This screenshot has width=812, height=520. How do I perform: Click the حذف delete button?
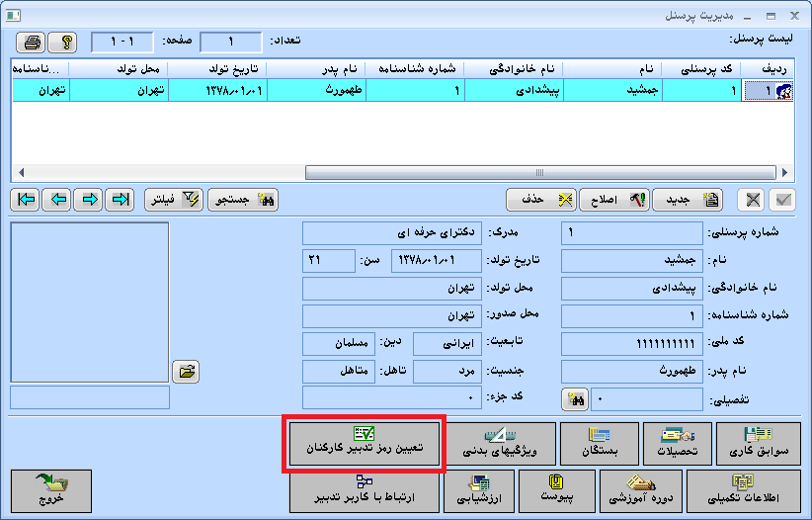tap(541, 199)
